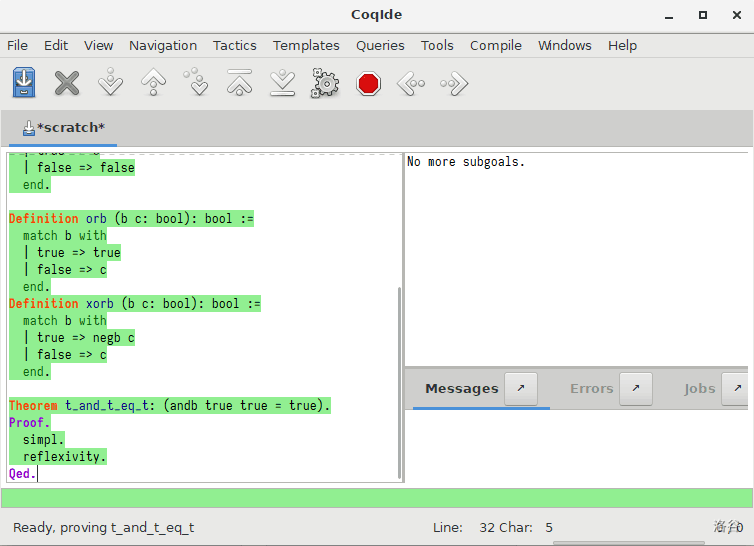Viewport: 754px width, 546px height.
Task: Open the Templates menu
Action: (306, 45)
